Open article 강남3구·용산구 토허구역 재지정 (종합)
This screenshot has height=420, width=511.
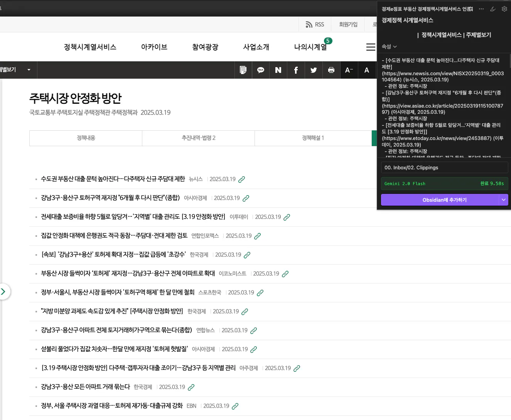[110, 198]
